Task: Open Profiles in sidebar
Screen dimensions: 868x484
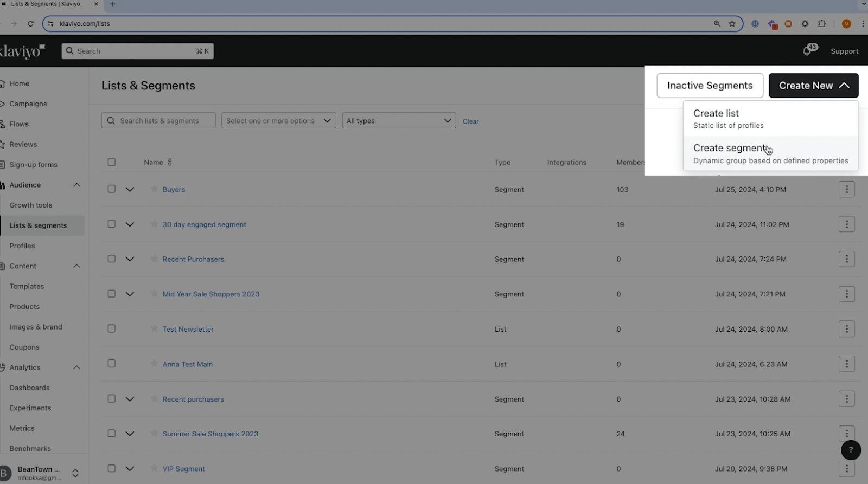Action: 22,246
